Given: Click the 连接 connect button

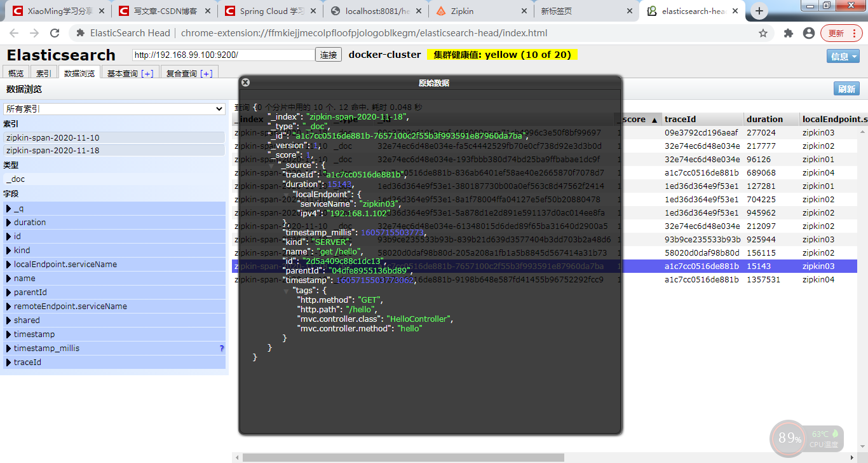Looking at the screenshot, I should tap(329, 55).
